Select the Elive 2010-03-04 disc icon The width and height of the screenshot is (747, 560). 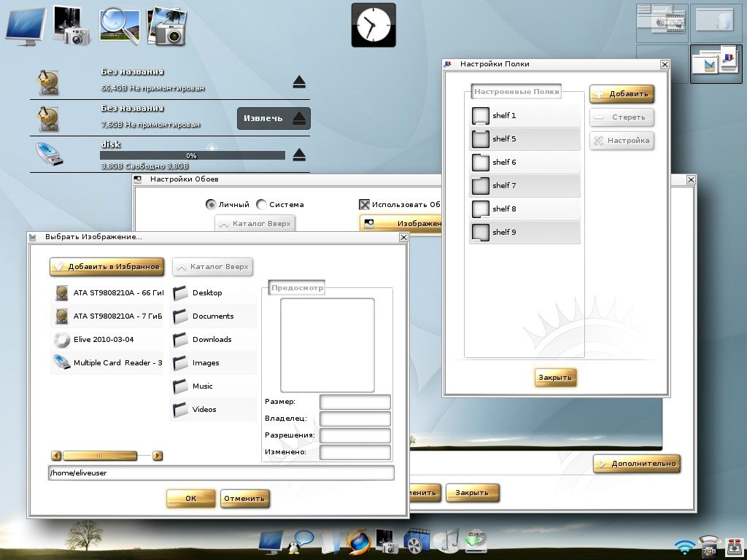(x=61, y=340)
